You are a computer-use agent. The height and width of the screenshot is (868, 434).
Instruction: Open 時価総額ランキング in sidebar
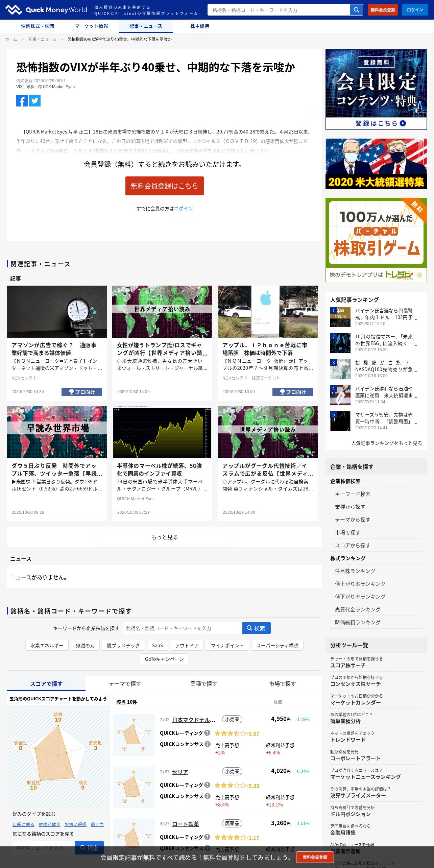[x=376, y=622]
